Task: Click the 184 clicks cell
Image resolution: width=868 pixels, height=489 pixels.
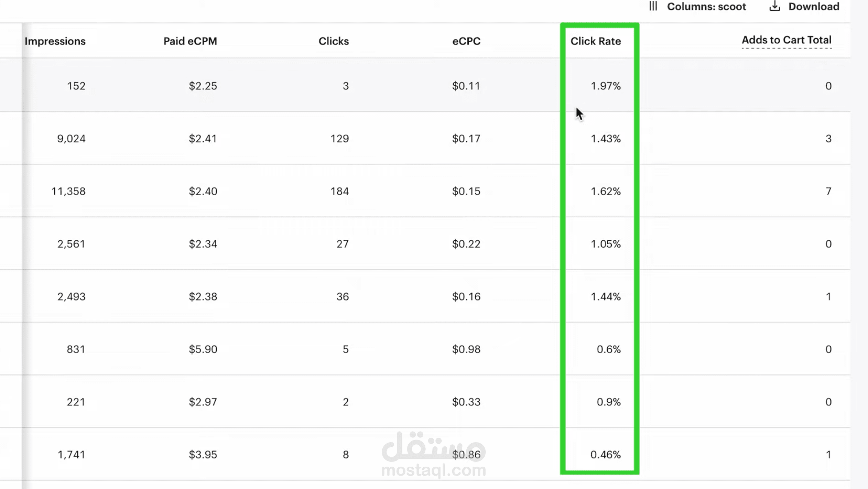Action: click(339, 191)
